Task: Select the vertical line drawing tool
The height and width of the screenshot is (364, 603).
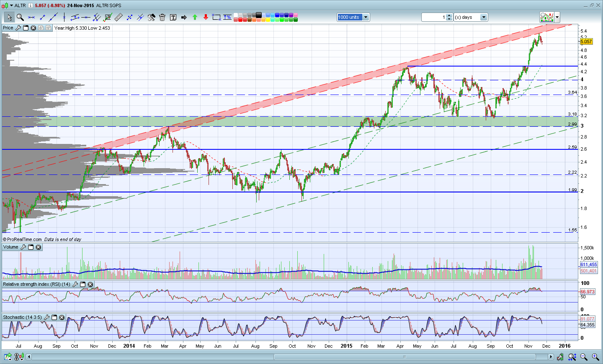Action: [64, 17]
